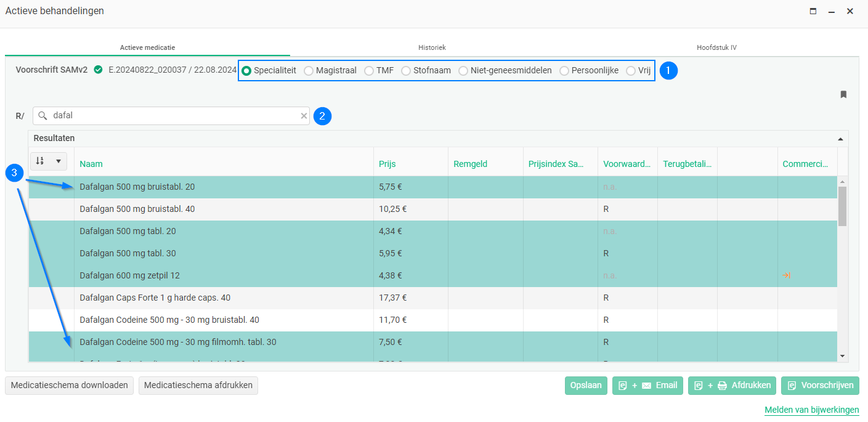Clear the dafal search text
Image resolution: width=868 pixels, height=422 pixels.
tap(304, 116)
